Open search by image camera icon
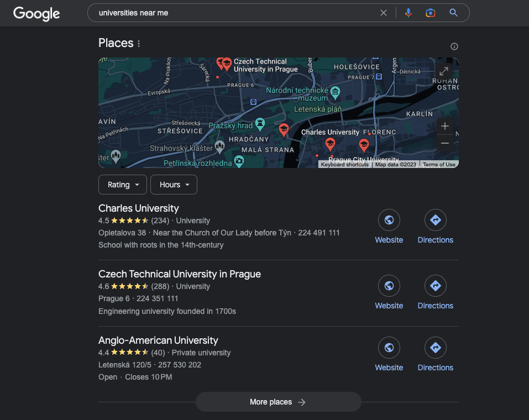This screenshot has height=420, width=529. click(431, 13)
